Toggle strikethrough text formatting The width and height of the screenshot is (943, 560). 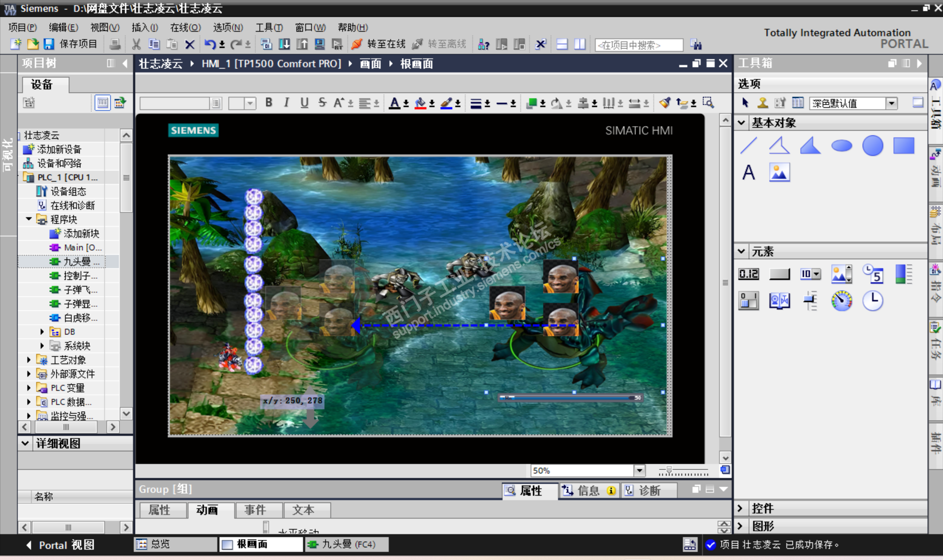pos(322,102)
